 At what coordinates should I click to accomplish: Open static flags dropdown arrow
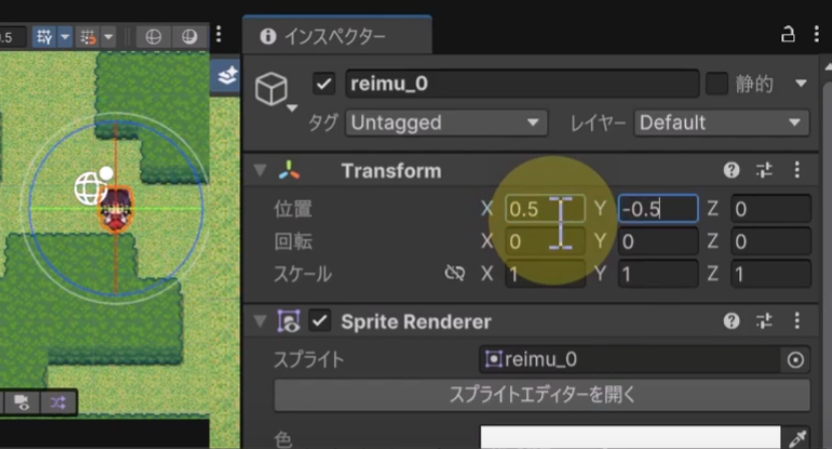coord(801,83)
